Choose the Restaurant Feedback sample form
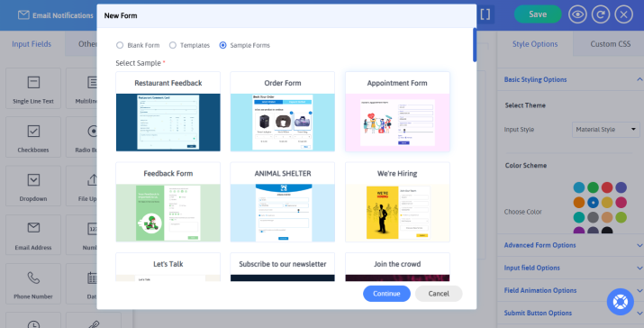 point(168,112)
